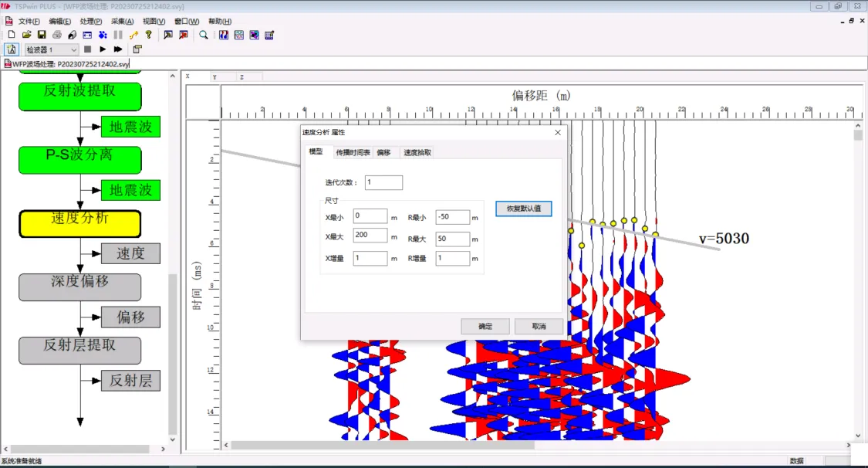Click the picture with red arrow icon
The height and width of the screenshot is (468, 868).
(x=183, y=35)
